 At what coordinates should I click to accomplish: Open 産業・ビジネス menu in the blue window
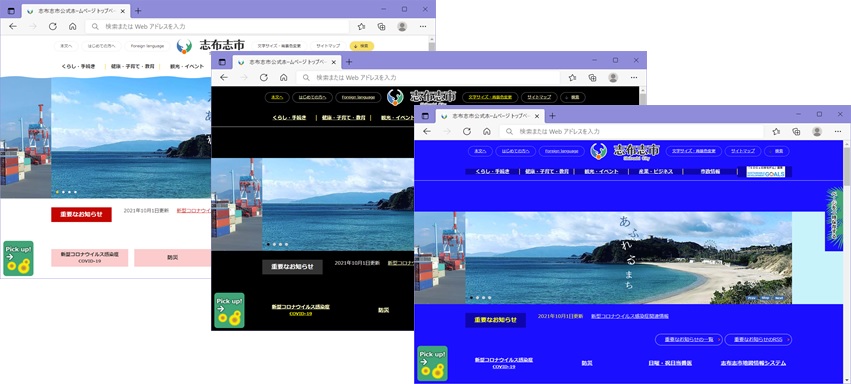pos(656,171)
